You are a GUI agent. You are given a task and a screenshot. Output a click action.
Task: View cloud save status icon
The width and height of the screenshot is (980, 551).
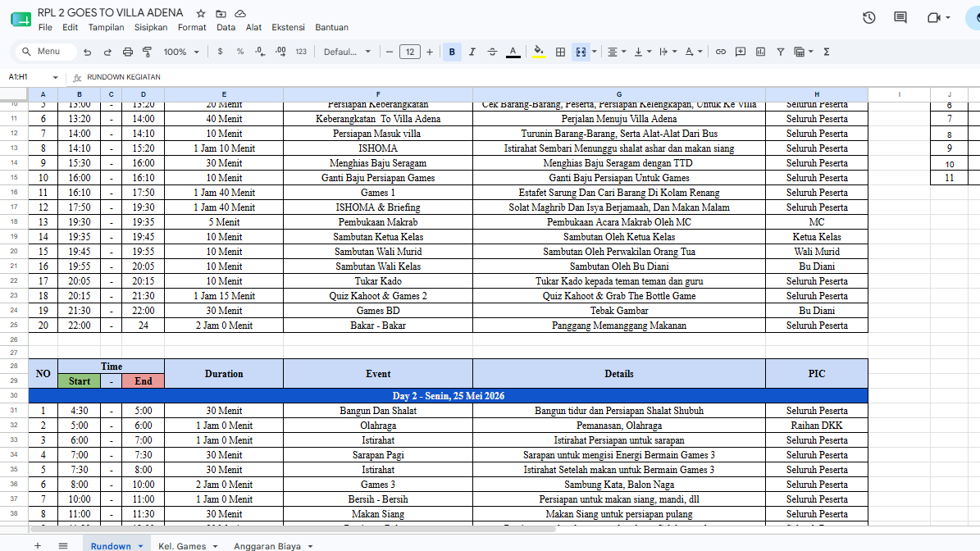240,13
